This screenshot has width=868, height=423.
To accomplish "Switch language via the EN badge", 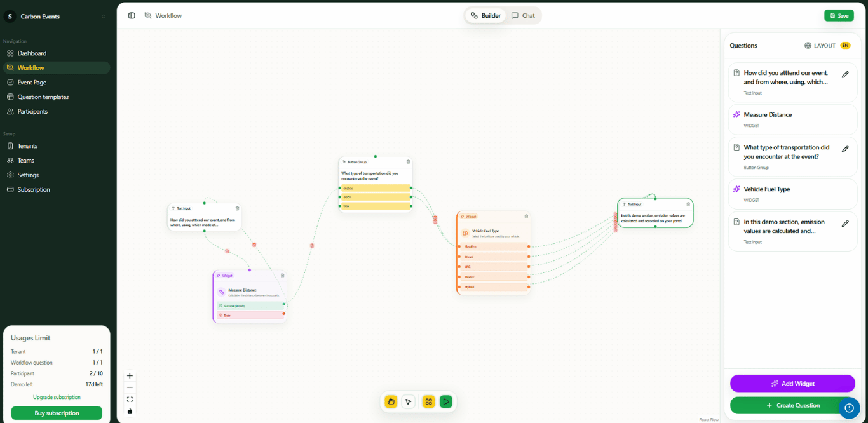I will coord(845,45).
